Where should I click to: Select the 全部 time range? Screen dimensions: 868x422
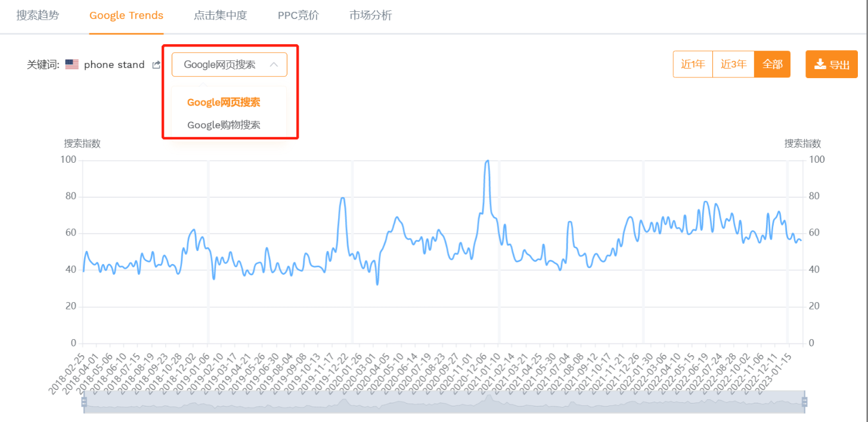(772, 64)
